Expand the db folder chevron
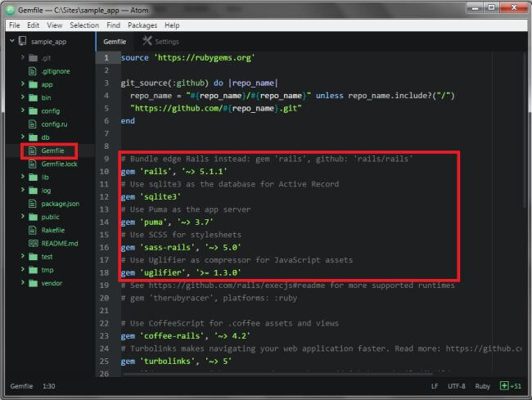 [x=23, y=137]
